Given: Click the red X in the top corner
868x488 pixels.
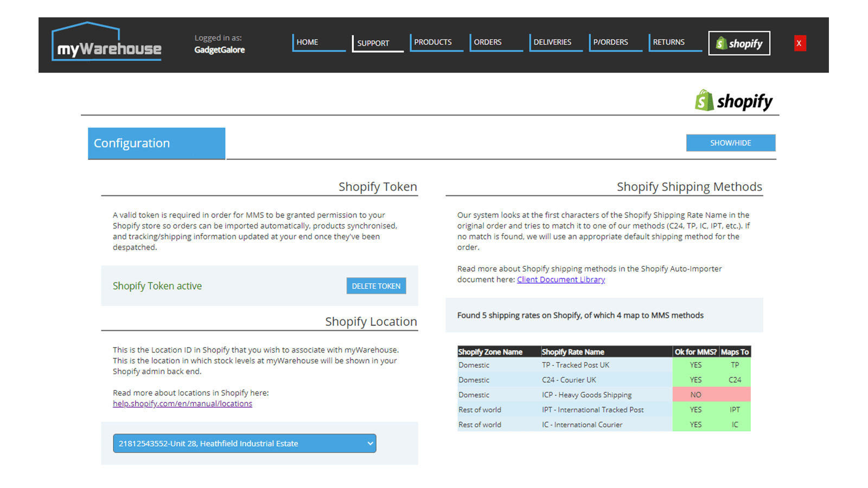Looking at the screenshot, I should tap(799, 43).
